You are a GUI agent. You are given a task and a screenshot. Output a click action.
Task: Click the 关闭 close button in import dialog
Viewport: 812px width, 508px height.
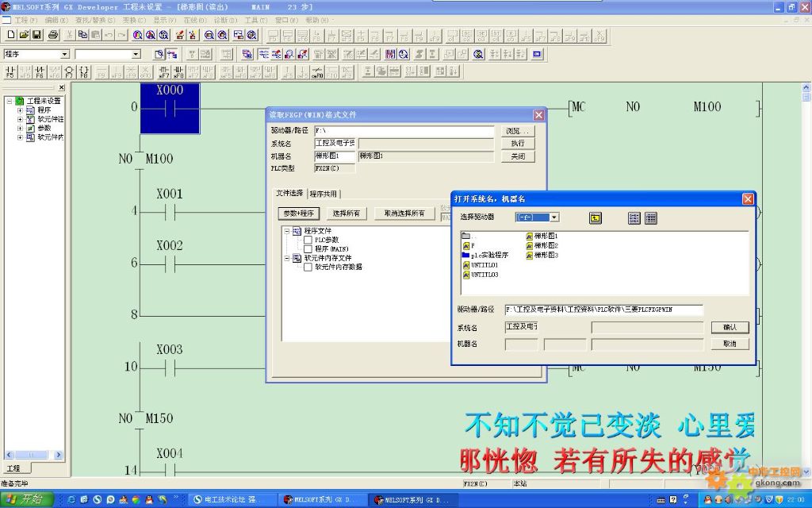517,156
